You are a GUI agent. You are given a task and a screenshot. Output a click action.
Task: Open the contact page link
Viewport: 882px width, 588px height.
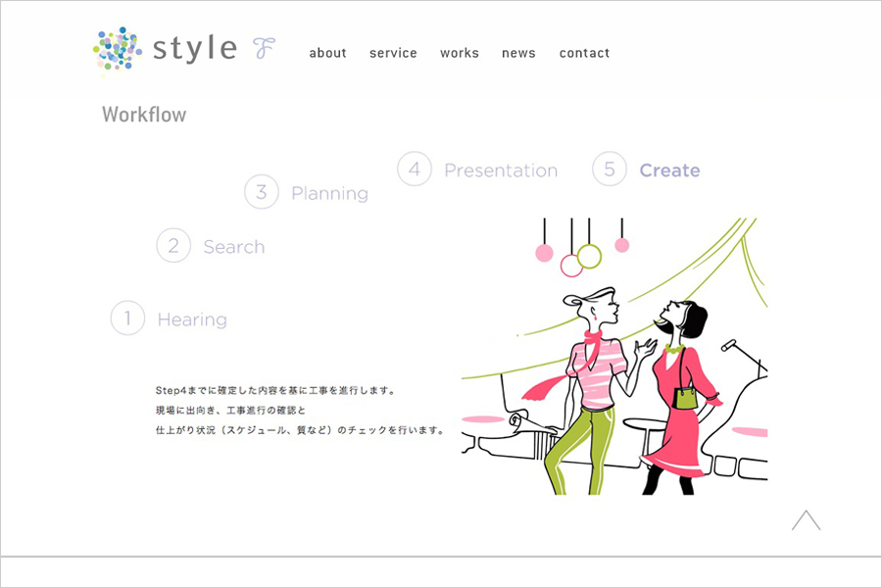(584, 53)
